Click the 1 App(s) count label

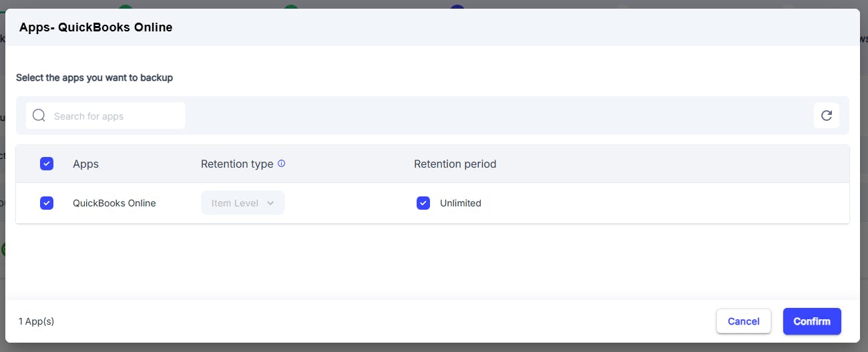click(x=36, y=321)
